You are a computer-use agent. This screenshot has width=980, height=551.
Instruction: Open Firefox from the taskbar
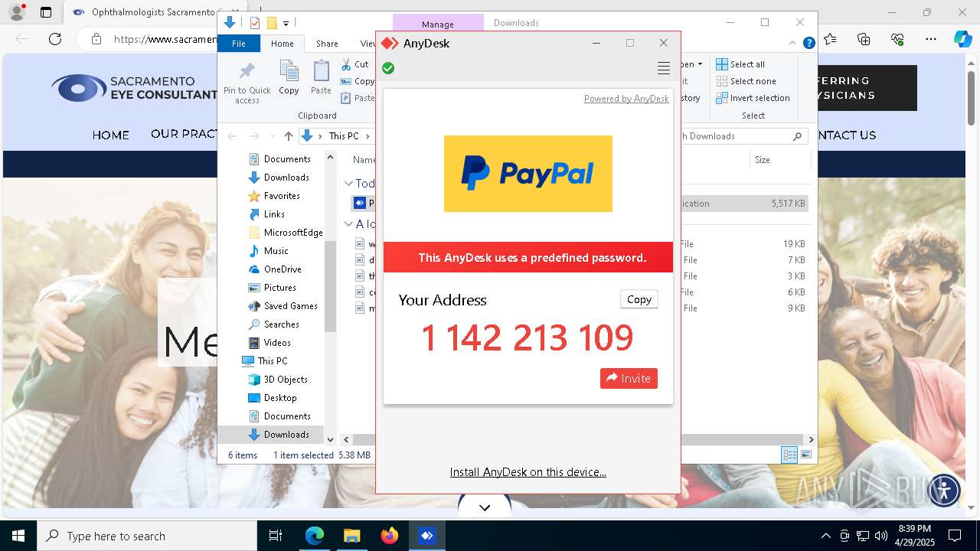(x=390, y=536)
